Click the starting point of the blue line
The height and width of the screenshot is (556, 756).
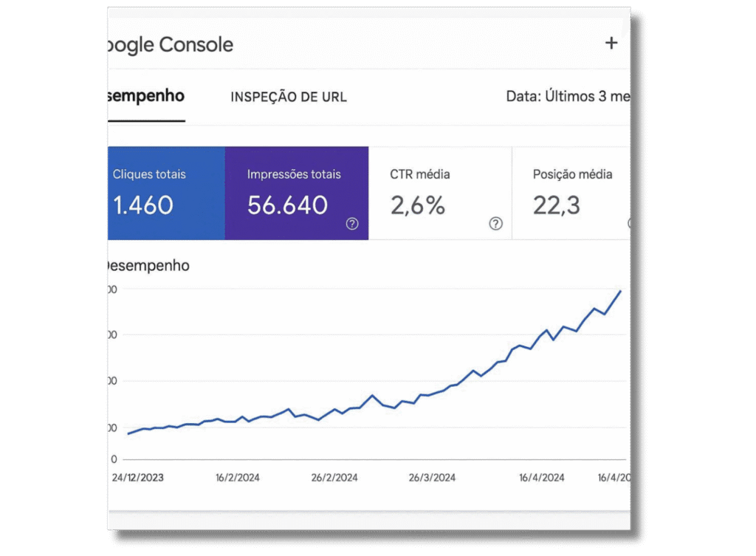[x=128, y=433]
